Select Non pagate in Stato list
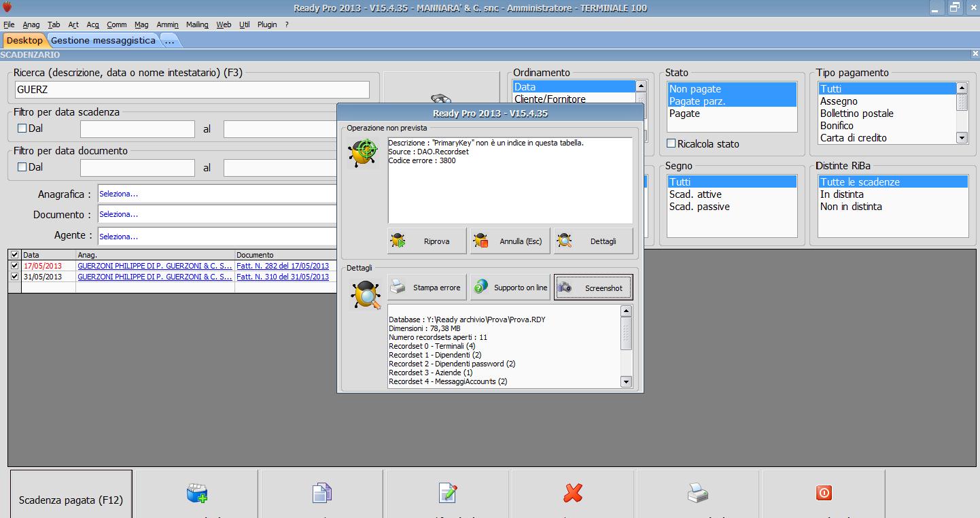 732,89
